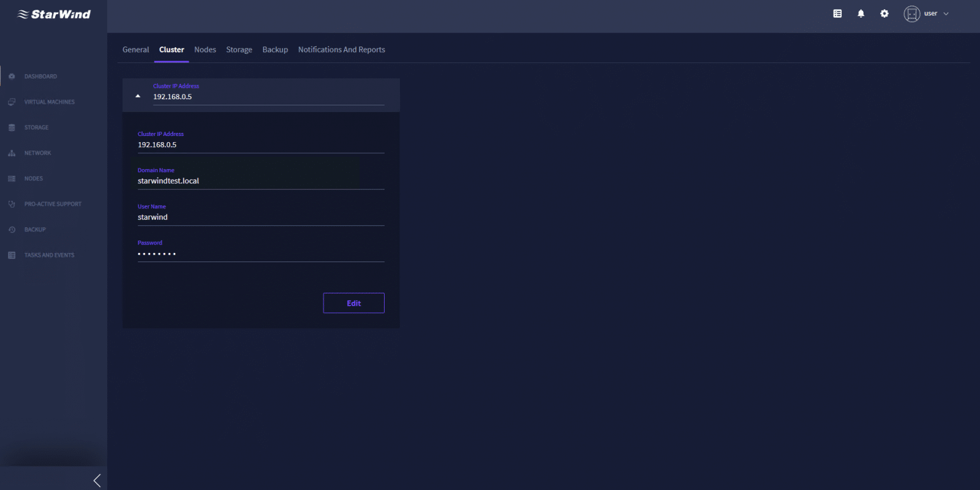Click the Network sidebar icon
This screenshot has width=980, height=490.
12,153
